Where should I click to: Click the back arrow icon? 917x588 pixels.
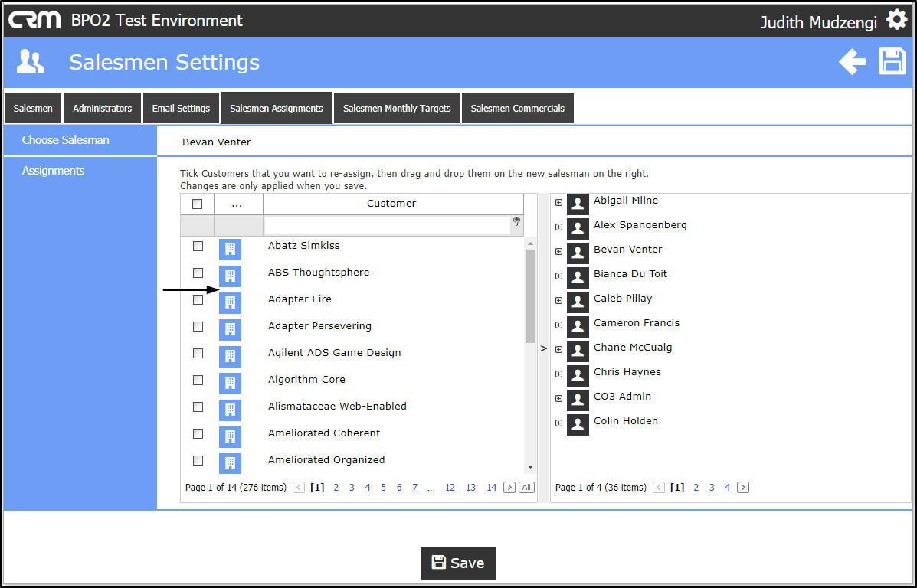point(852,62)
